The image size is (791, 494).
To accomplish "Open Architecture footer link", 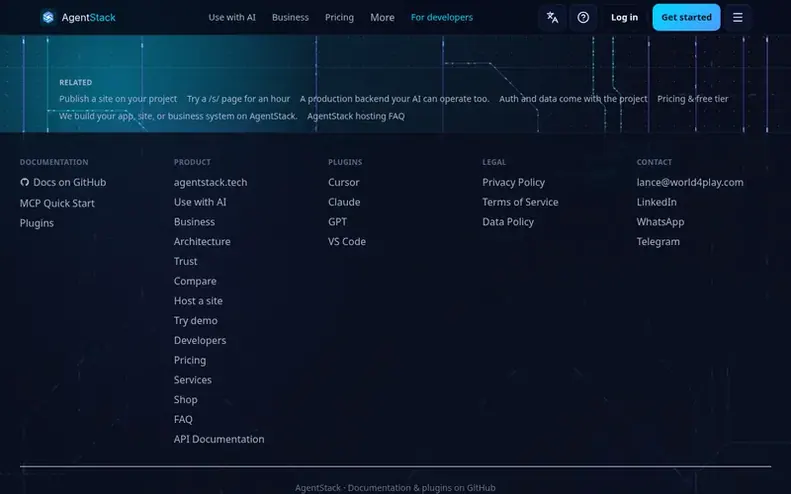I will click(x=202, y=242).
